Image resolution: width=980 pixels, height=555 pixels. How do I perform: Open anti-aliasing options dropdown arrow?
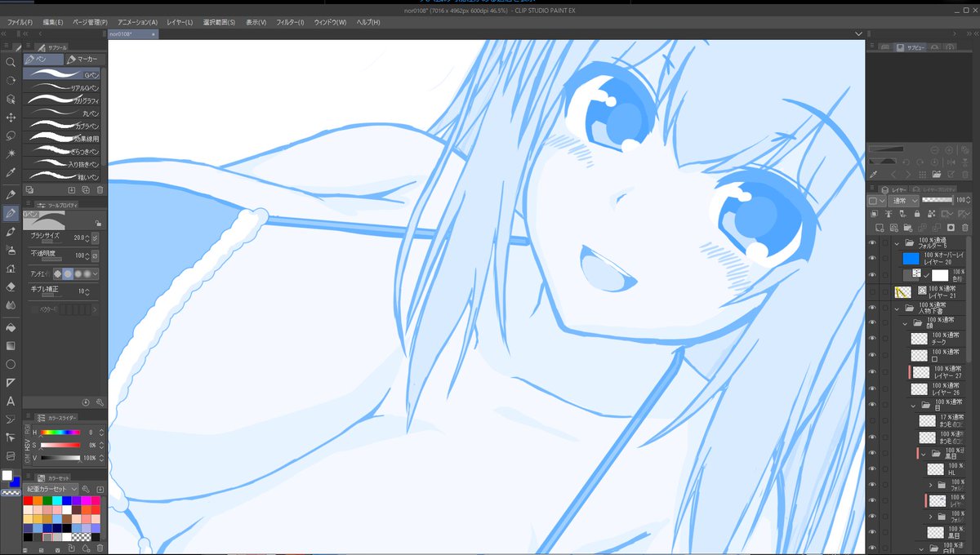coord(95,273)
